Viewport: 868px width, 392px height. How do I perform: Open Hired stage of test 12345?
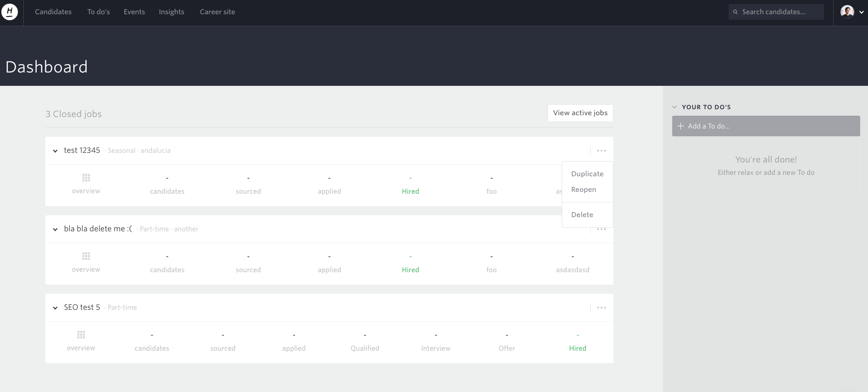pyautogui.click(x=410, y=185)
